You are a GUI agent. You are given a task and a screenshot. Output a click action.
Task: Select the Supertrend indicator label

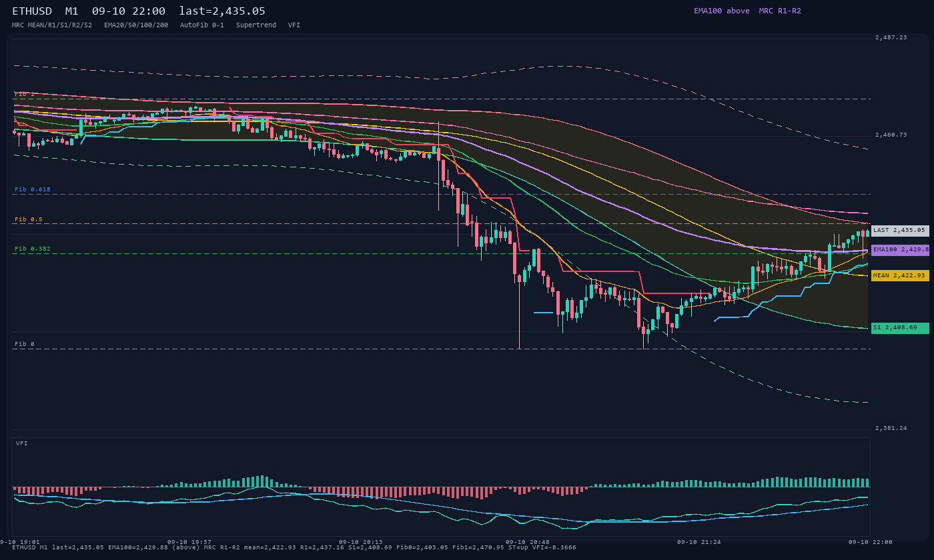tap(256, 25)
